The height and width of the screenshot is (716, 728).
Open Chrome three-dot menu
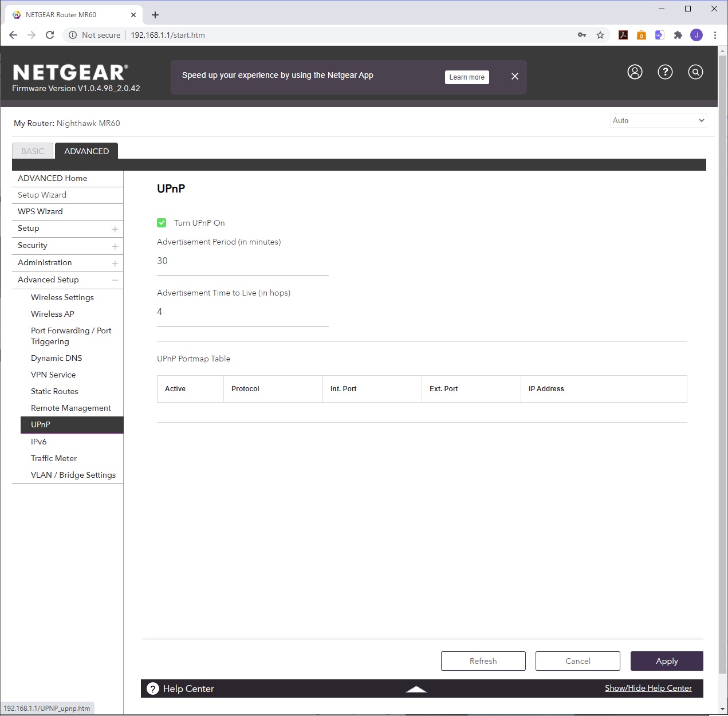point(715,35)
